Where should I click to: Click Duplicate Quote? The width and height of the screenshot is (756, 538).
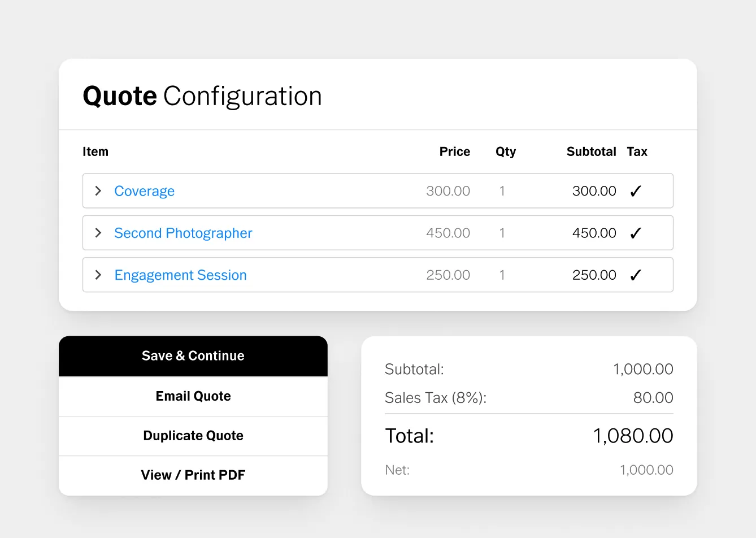tap(193, 436)
